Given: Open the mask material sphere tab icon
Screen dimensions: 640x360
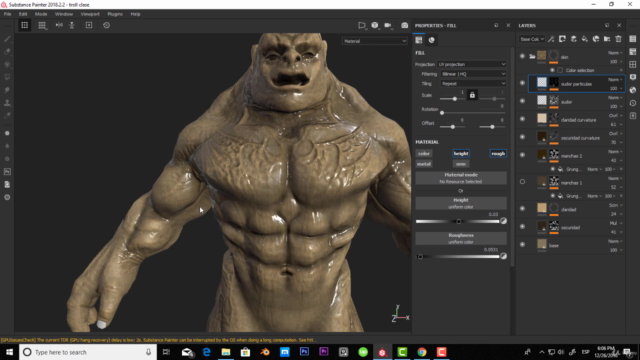Looking at the screenshot, I should tap(431, 40).
